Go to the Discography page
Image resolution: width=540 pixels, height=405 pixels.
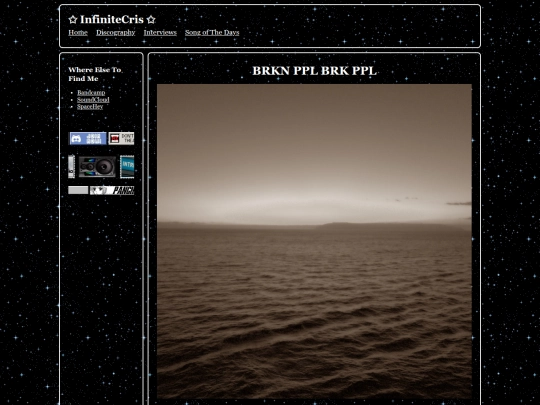click(x=115, y=32)
